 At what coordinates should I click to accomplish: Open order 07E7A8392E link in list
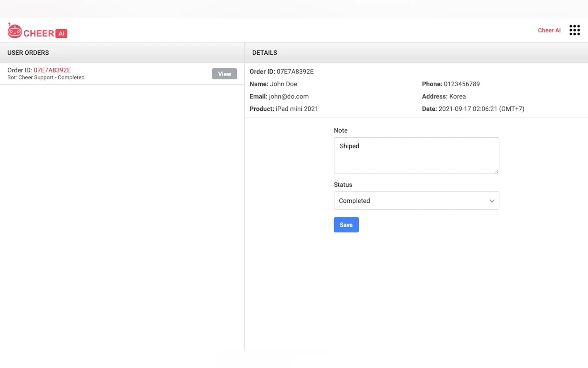pyautogui.click(x=52, y=70)
